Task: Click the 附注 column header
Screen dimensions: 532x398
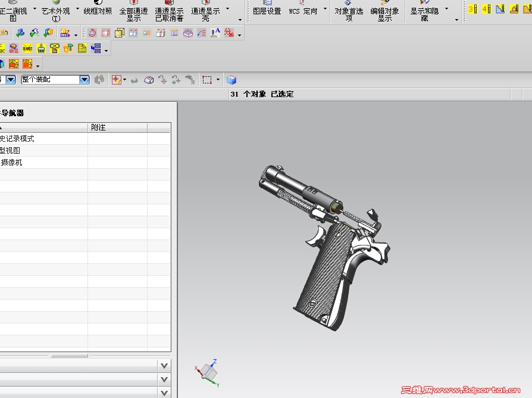Action: [x=117, y=128]
